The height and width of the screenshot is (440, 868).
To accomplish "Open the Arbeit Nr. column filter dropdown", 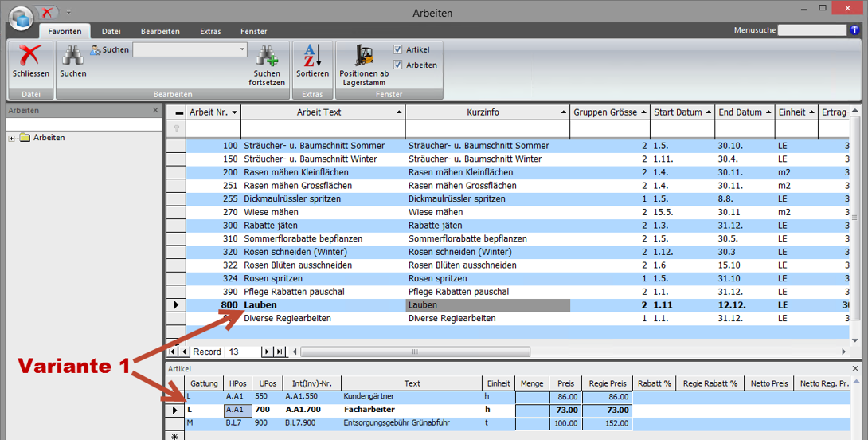I will pos(235,112).
